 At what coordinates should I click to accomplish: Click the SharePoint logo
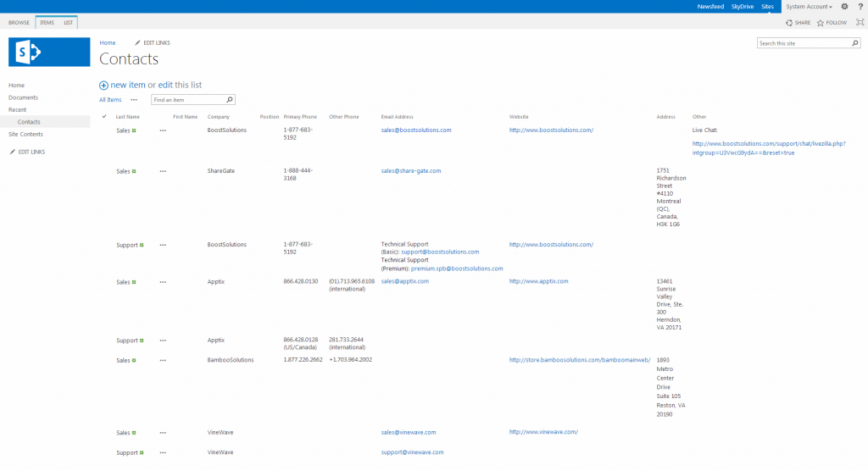(49, 52)
